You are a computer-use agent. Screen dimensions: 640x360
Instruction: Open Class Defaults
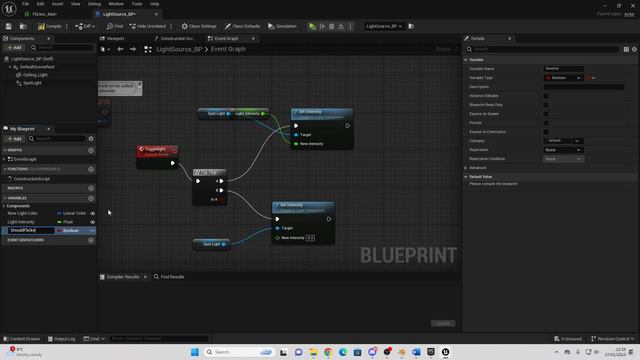click(x=242, y=26)
